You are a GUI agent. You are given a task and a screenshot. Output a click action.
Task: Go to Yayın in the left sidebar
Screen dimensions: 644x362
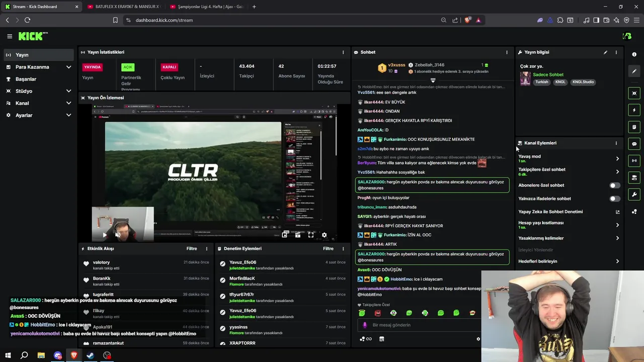(x=39, y=55)
